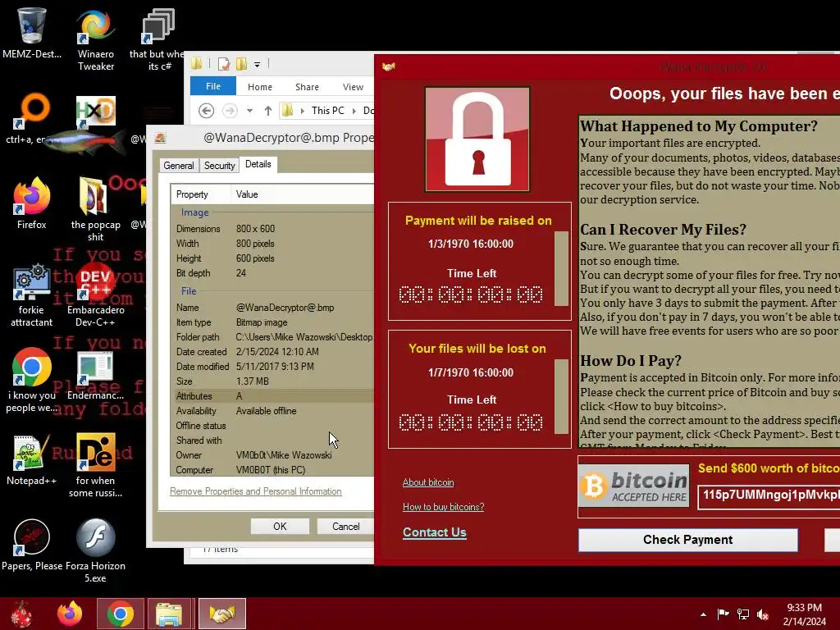
Task: Open the Winaero Tweaker desktop shortcut
Action: (x=95, y=40)
